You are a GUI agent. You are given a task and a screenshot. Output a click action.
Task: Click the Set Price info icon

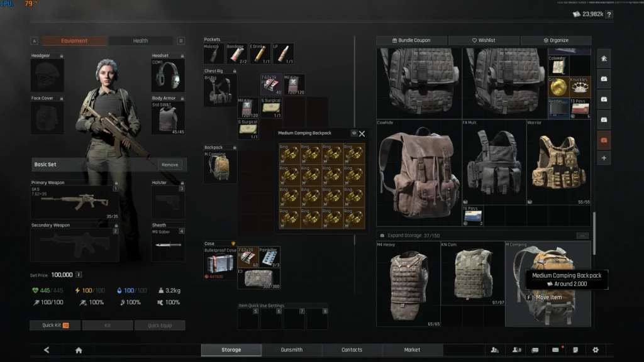coord(79,275)
